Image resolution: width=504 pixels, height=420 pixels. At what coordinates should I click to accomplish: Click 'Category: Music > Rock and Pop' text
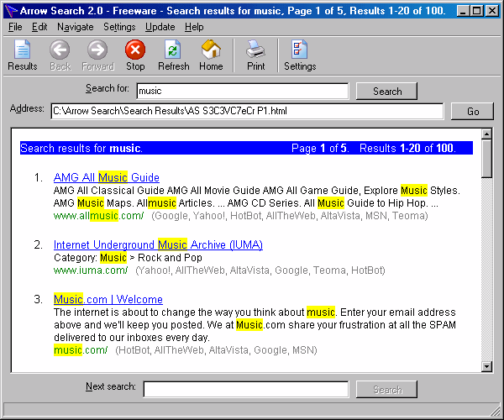[x=128, y=258]
